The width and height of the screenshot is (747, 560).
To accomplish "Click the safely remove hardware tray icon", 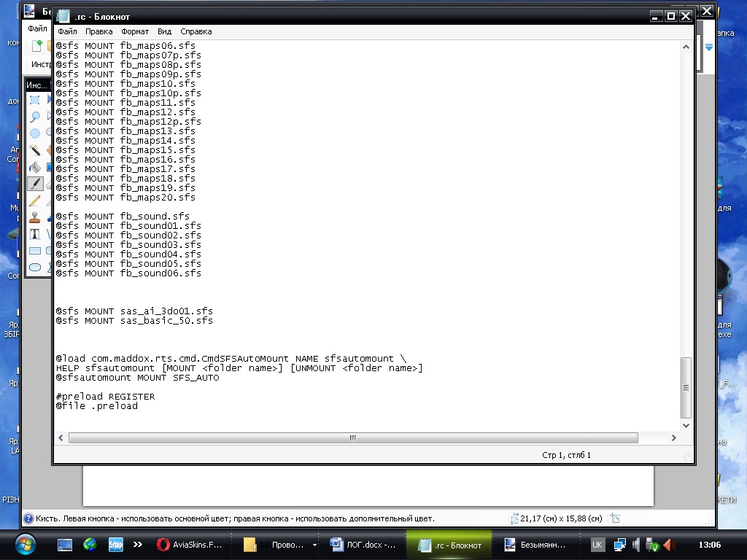I will coord(652,545).
